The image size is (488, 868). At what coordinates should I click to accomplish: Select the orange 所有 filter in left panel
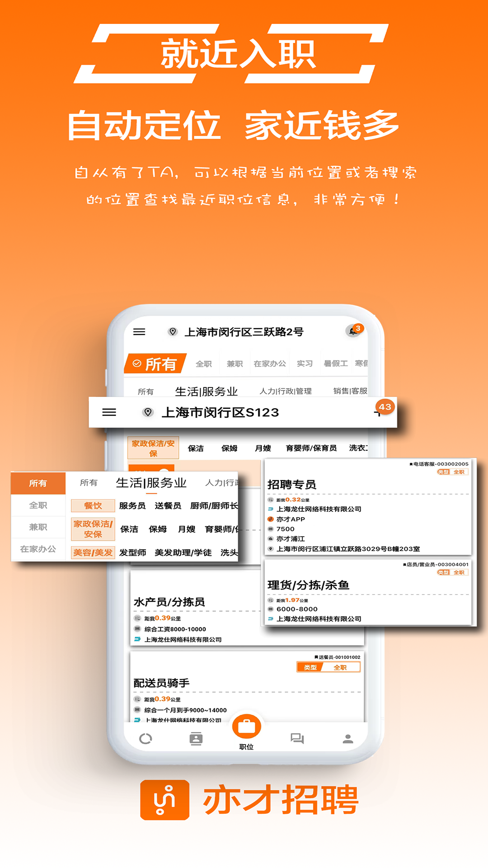coord(38,483)
